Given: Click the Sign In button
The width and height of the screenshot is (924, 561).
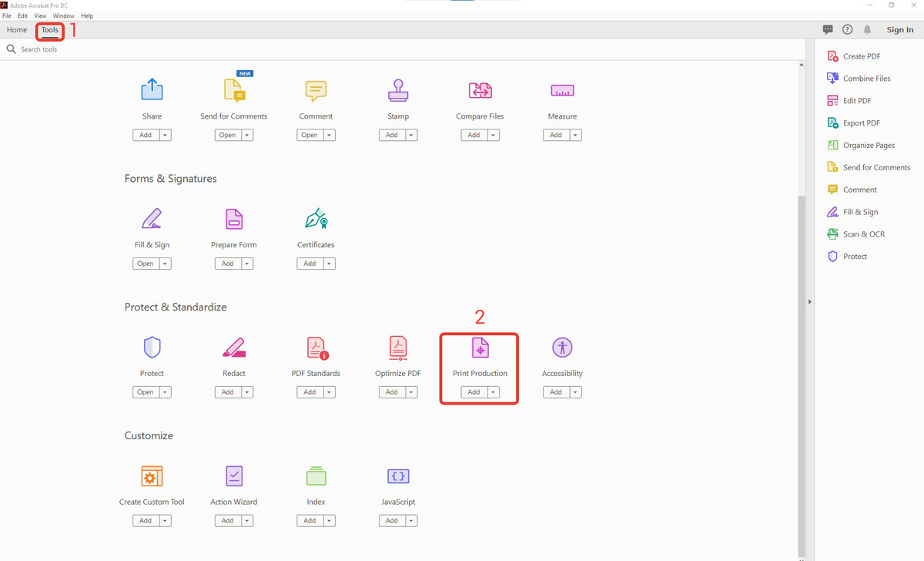Looking at the screenshot, I should coord(899,29).
